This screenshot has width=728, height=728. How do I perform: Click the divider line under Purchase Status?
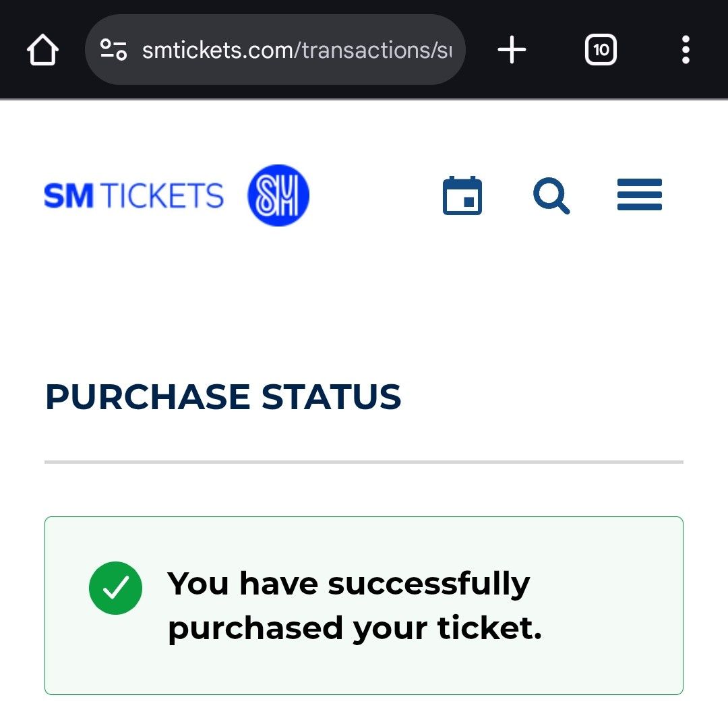click(364, 462)
